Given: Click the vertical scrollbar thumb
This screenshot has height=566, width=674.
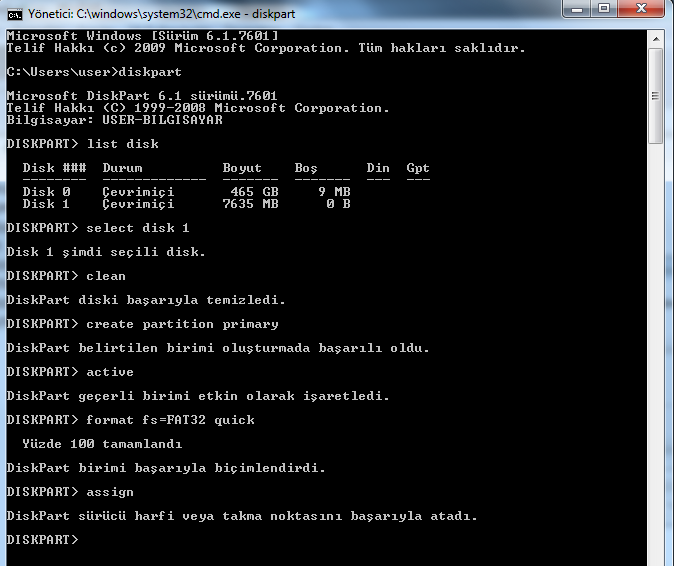Looking at the screenshot, I should [x=656, y=96].
